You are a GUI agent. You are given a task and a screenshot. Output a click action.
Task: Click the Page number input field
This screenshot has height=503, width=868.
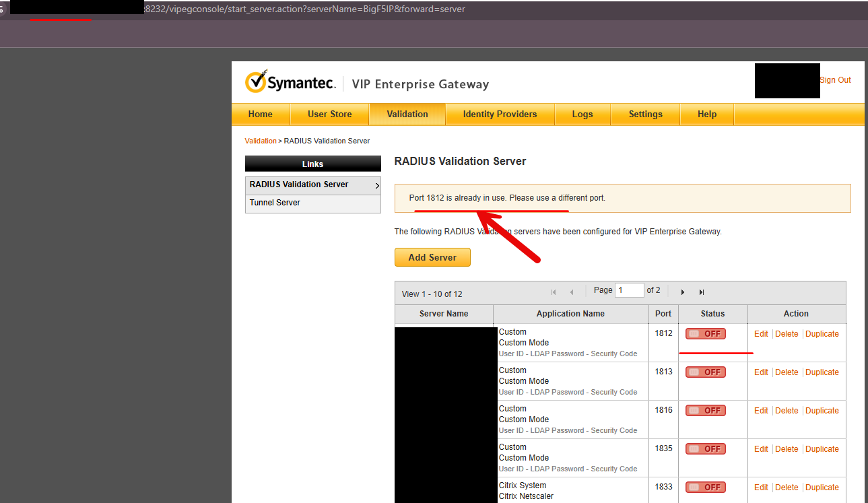[630, 291]
